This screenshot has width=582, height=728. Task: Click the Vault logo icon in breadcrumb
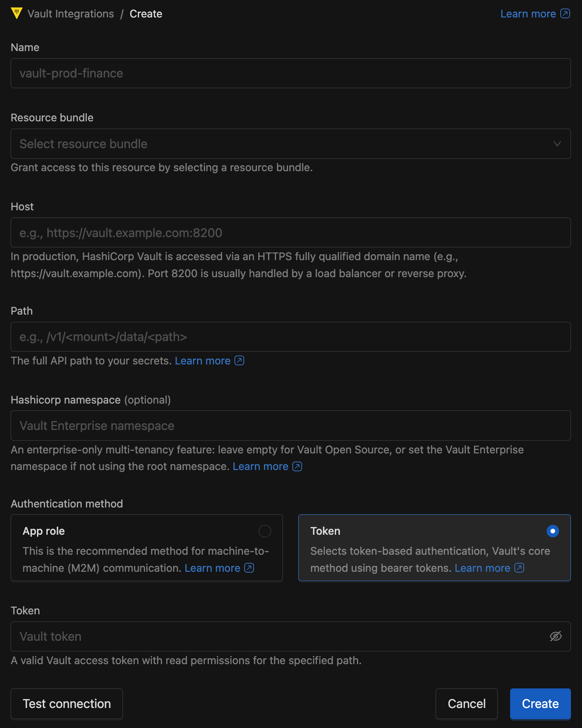coord(17,13)
